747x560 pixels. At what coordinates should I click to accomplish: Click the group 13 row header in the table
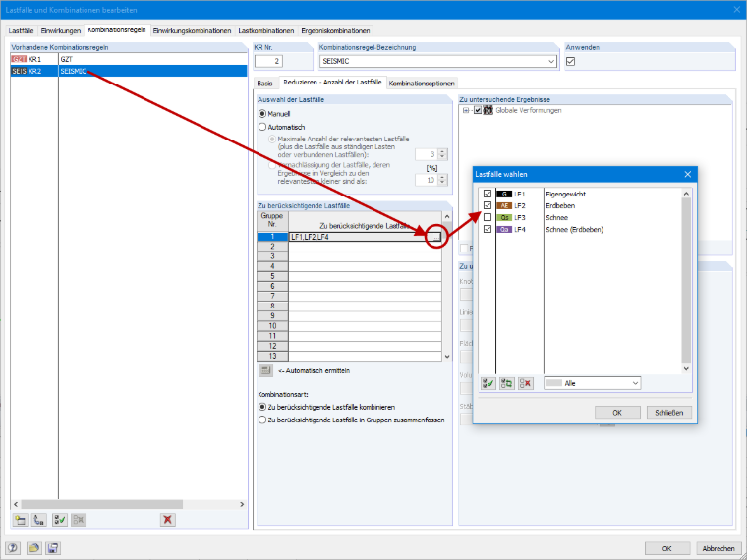(272, 356)
